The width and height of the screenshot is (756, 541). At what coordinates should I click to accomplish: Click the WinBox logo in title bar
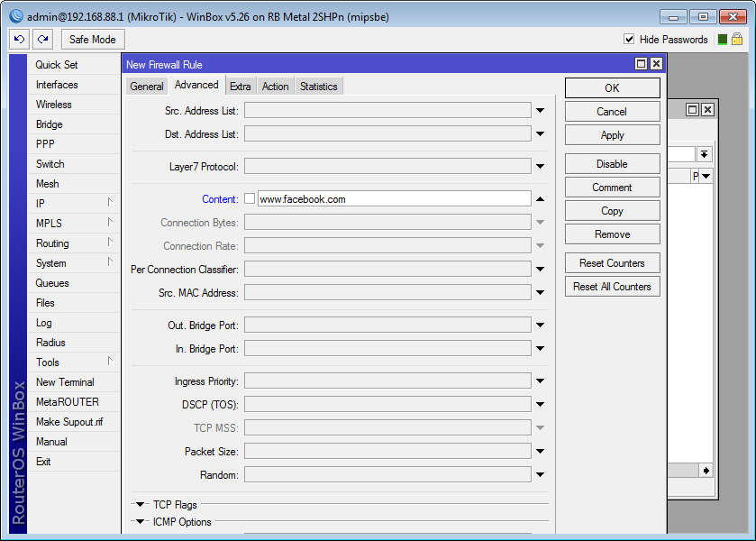(x=16, y=16)
